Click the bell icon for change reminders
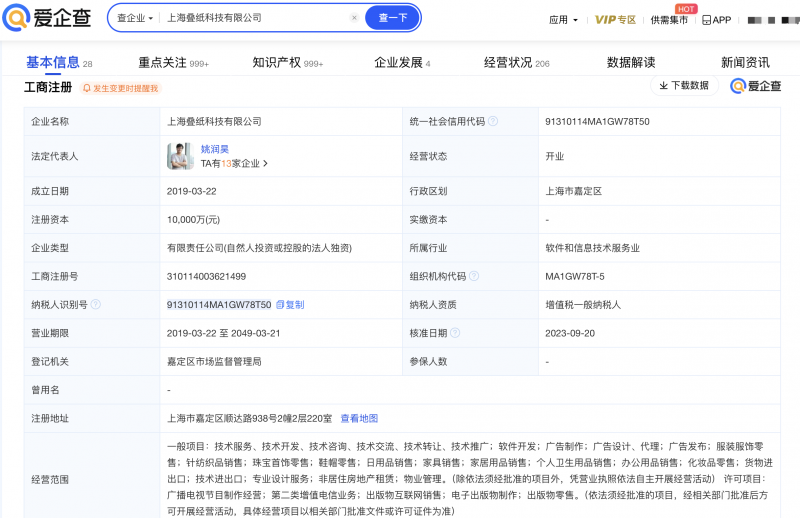 click(x=87, y=88)
